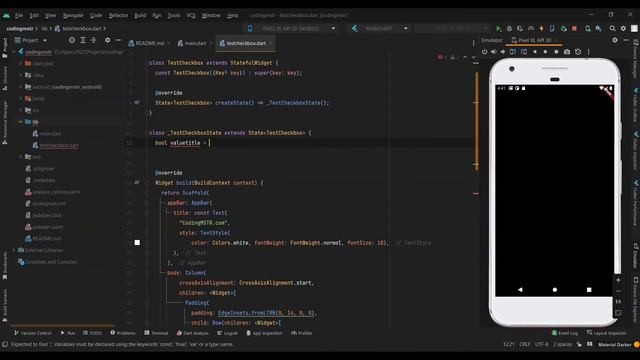
Task: Open Emulator panel settings gear
Action: [615, 40]
